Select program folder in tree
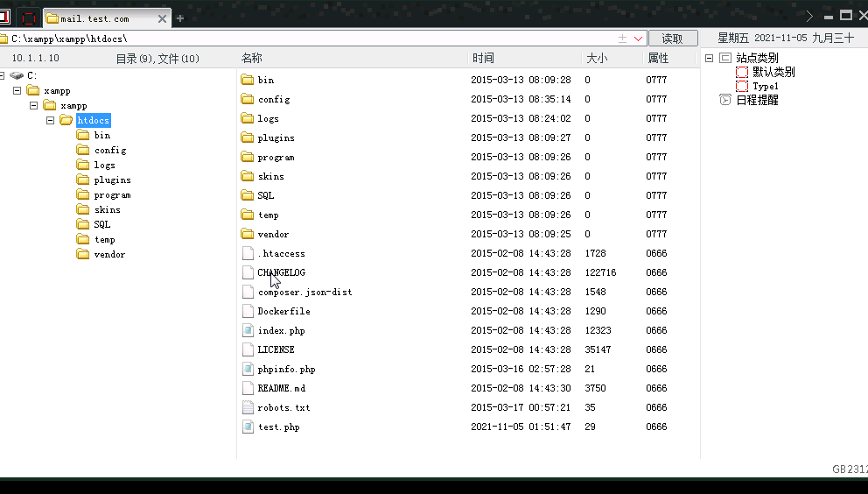Viewport: 868px width, 494px height. click(112, 195)
